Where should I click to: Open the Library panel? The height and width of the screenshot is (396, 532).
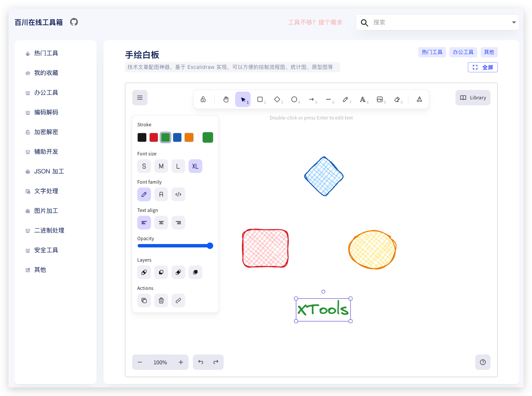(x=473, y=98)
